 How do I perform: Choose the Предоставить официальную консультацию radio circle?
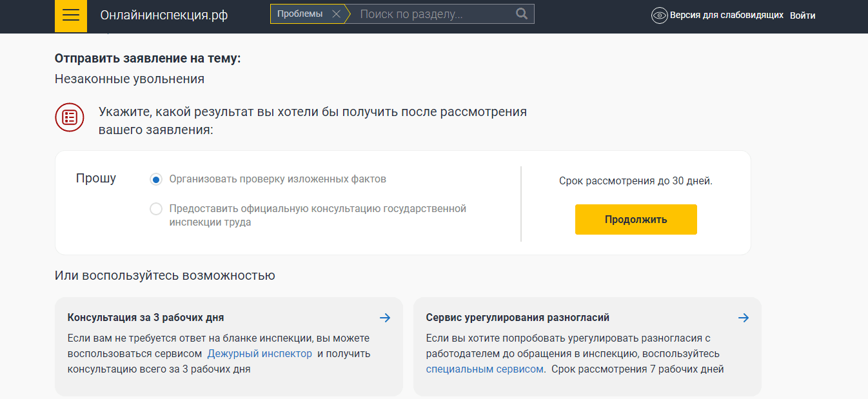[155, 209]
